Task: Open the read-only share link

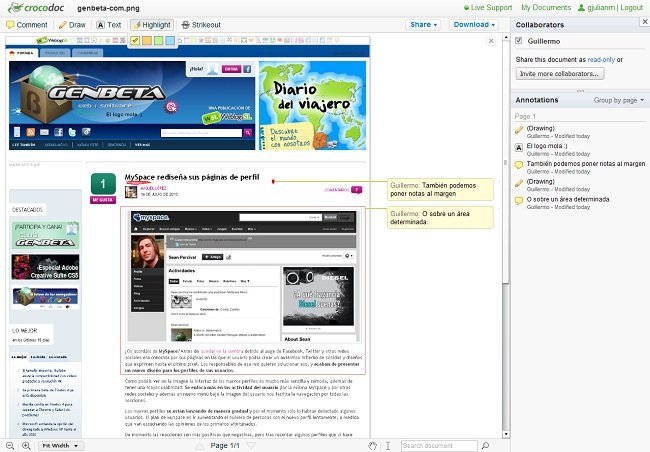Action: point(601,60)
